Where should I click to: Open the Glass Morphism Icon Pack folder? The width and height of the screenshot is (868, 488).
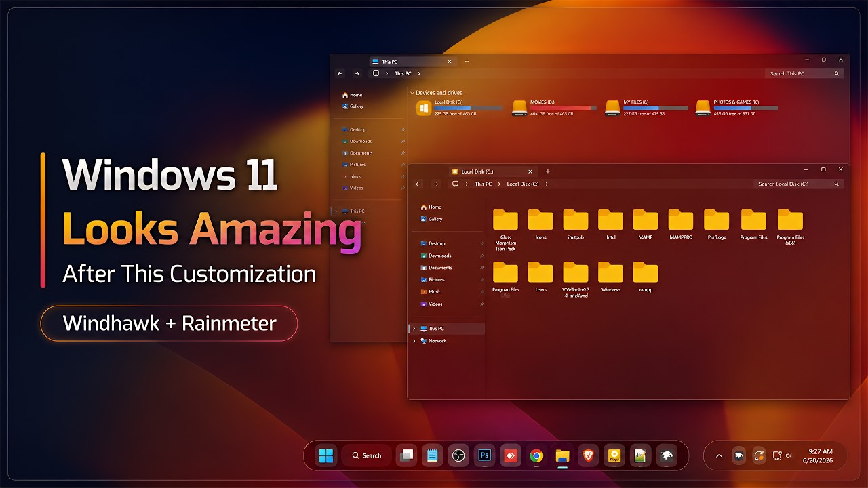[x=505, y=230]
